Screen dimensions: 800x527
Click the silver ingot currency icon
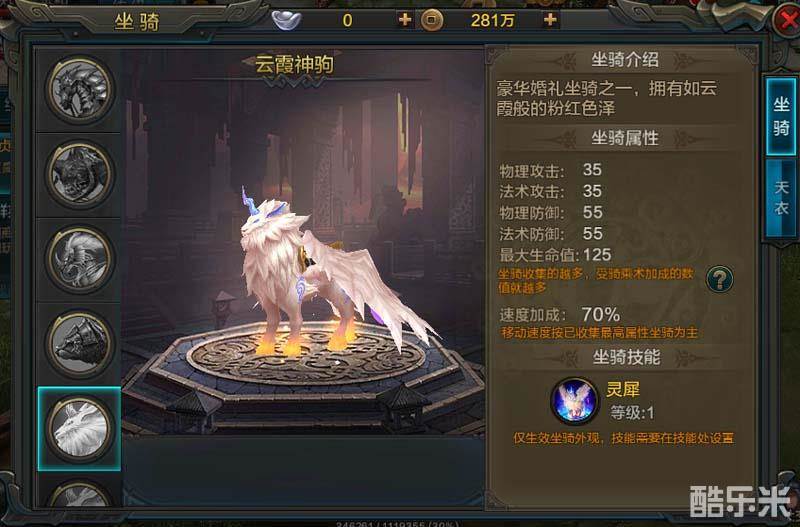[287, 20]
